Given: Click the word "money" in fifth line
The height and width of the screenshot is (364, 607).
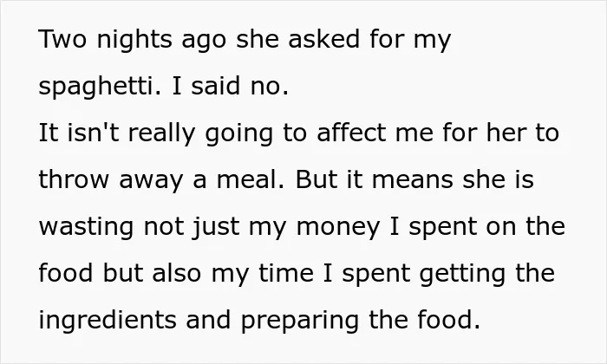Looking at the screenshot, I should pos(338,227).
